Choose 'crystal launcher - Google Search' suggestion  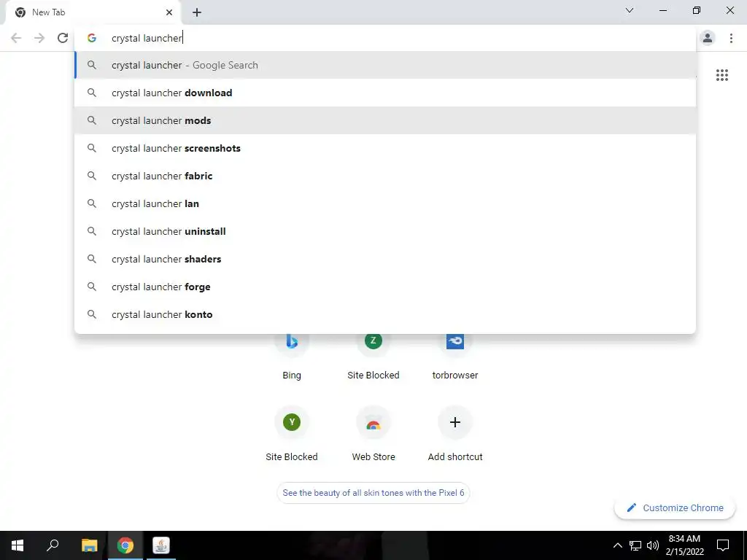point(385,65)
